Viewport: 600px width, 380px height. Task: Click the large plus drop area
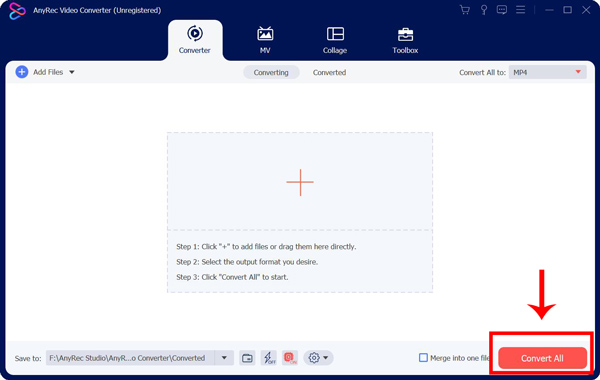click(300, 182)
